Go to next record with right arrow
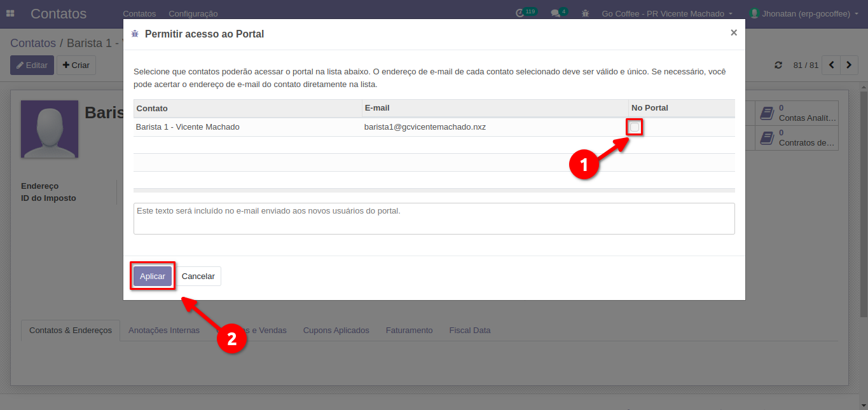The image size is (868, 410). [849, 65]
